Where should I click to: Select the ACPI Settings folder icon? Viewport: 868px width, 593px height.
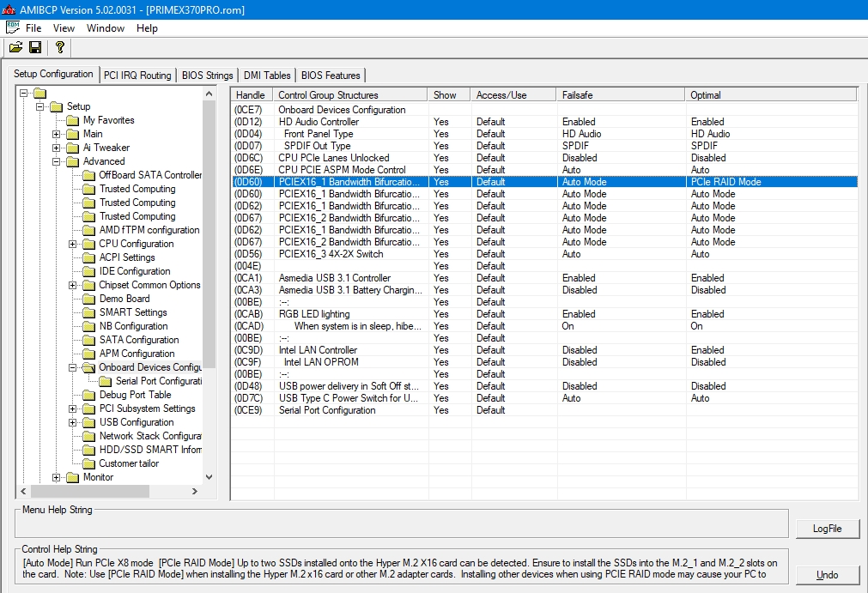(88, 257)
